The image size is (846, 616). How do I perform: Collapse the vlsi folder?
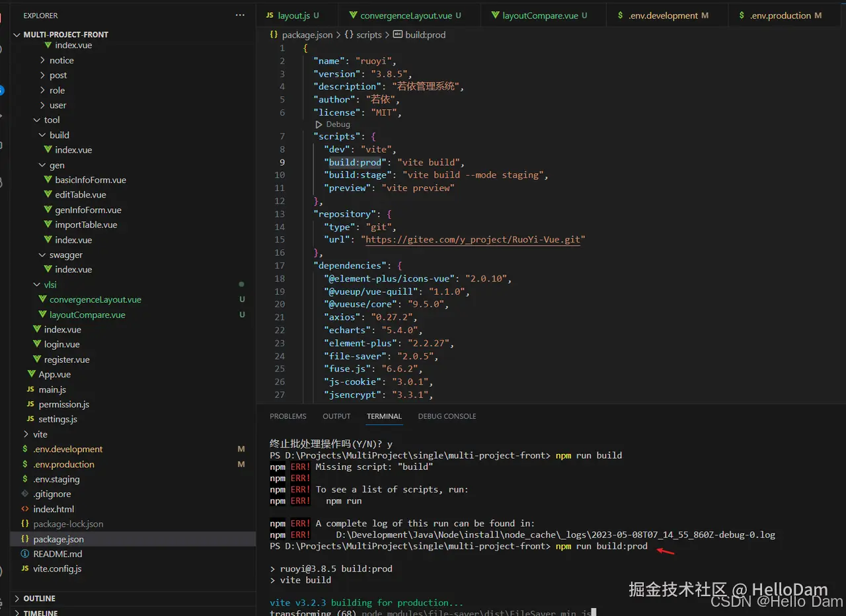[37, 284]
